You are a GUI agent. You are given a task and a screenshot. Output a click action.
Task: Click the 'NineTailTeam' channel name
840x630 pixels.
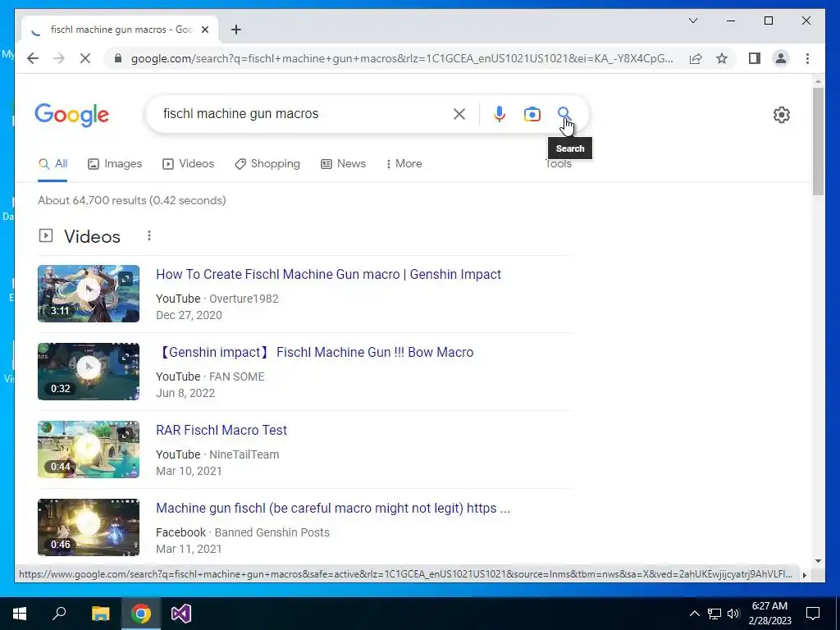point(244,454)
